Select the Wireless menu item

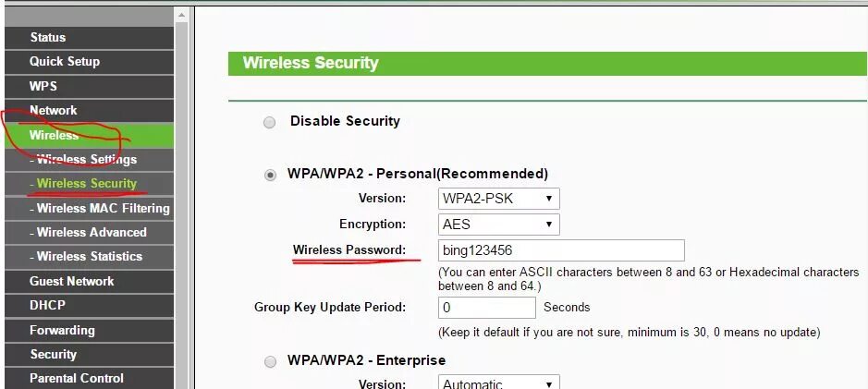click(89, 135)
